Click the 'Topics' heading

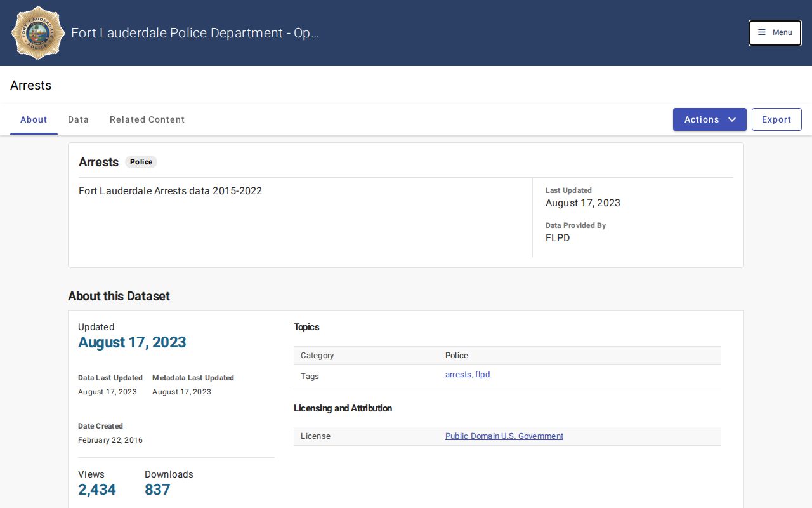point(306,327)
